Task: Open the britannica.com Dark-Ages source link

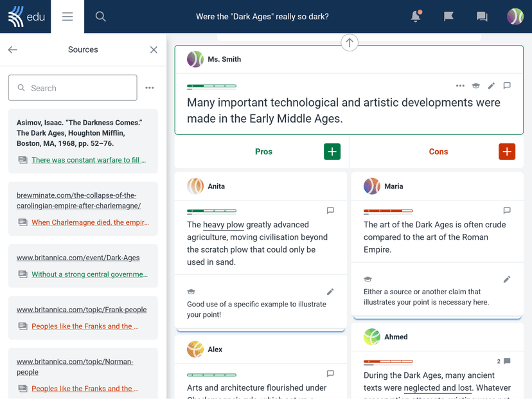Action: coord(78,258)
